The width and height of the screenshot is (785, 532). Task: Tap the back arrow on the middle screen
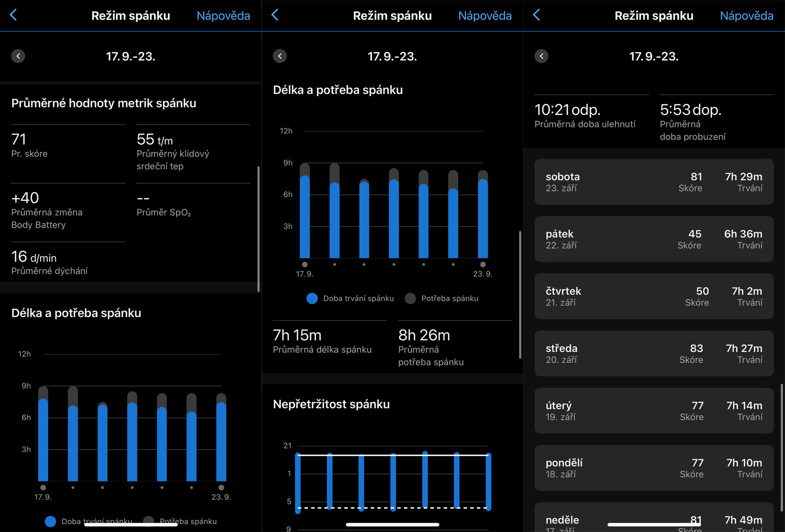(275, 15)
